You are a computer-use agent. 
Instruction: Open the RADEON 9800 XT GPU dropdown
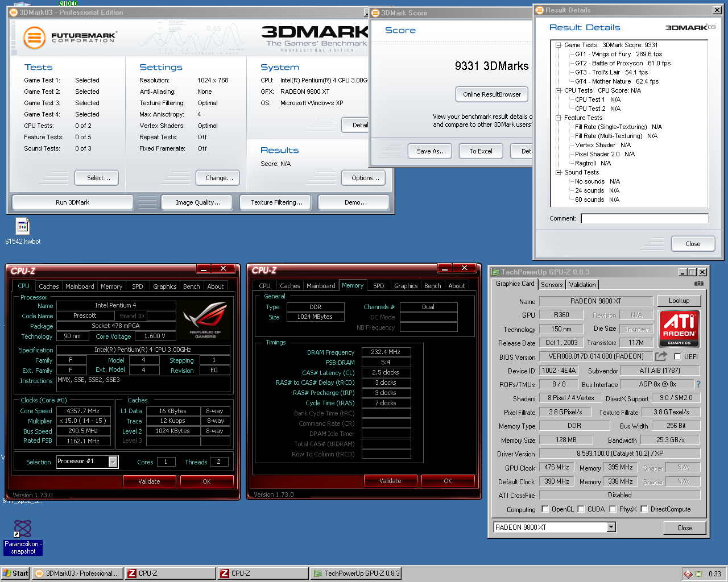611,527
